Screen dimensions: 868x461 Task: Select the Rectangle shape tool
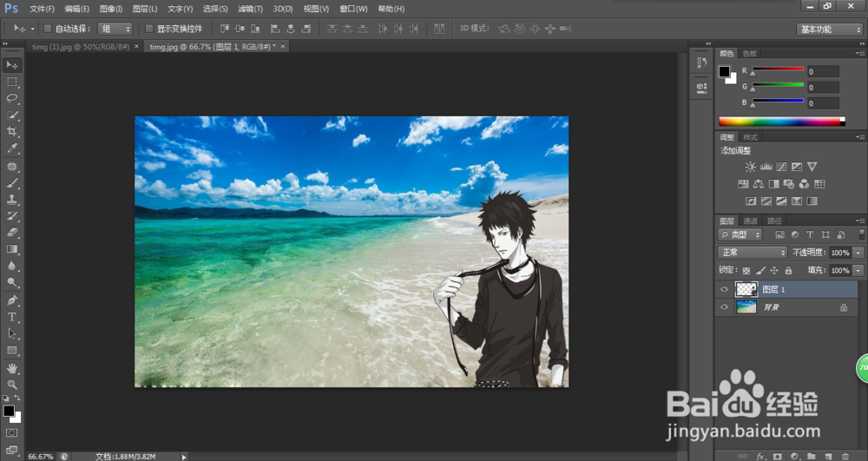(x=11, y=351)
